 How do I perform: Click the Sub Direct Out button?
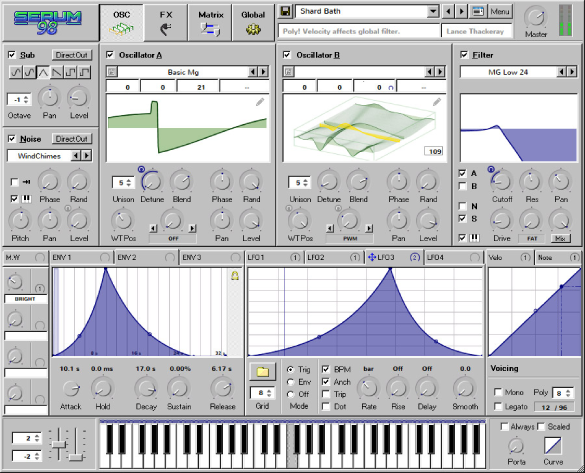pyautogui.click(x=71, y=55)
